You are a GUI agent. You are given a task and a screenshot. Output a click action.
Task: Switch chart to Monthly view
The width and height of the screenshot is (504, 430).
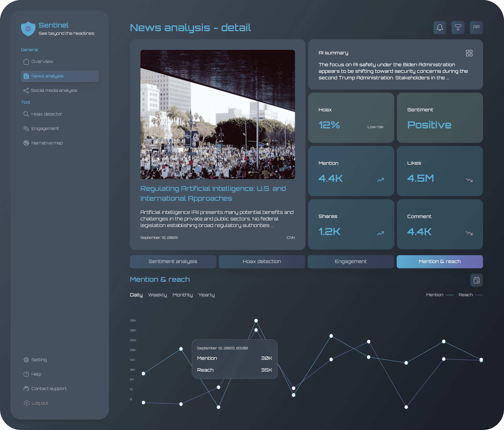(182, 295)
